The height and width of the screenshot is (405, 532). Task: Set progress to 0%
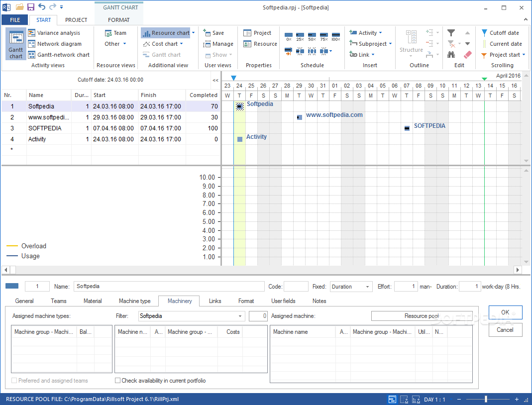click(288, 37)
